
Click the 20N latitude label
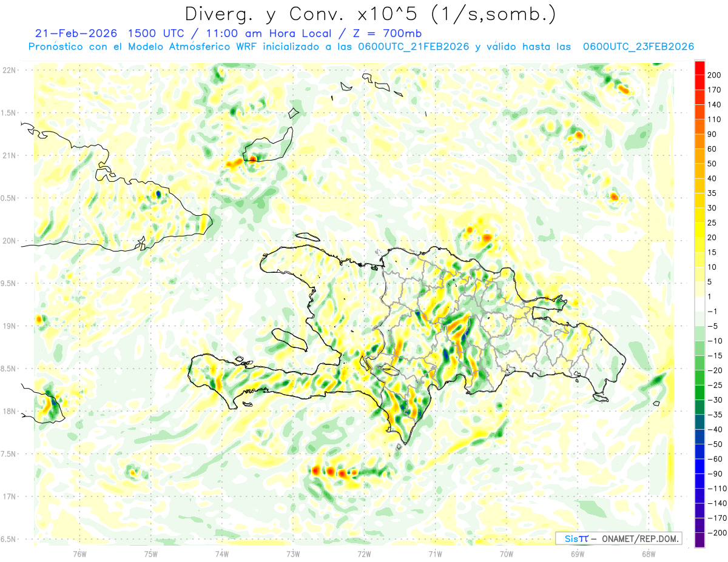click(x=9, y=241)
